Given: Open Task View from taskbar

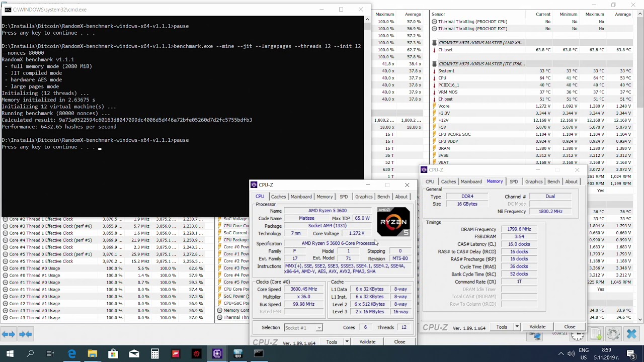Looking at the screenshot, I should click(50, 354).
